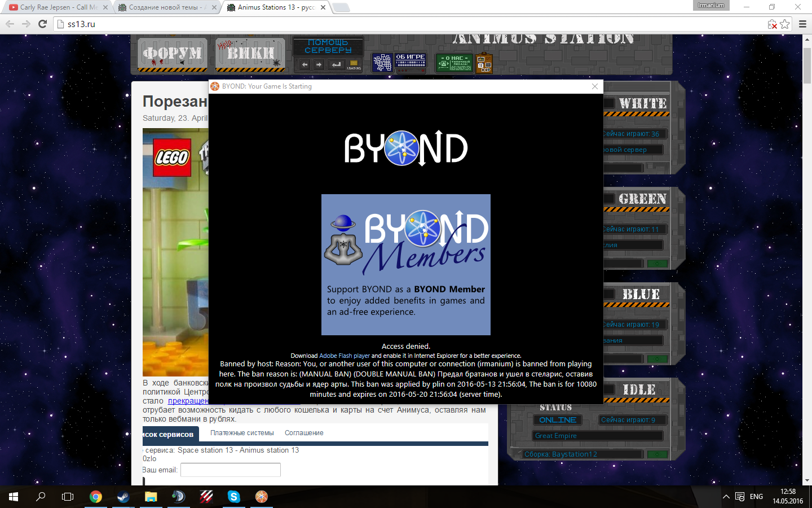Image resolution: width=812 pixels, height=508 pixels.
Task: Reload the ss13.ru page
Action: pos(42,24)
